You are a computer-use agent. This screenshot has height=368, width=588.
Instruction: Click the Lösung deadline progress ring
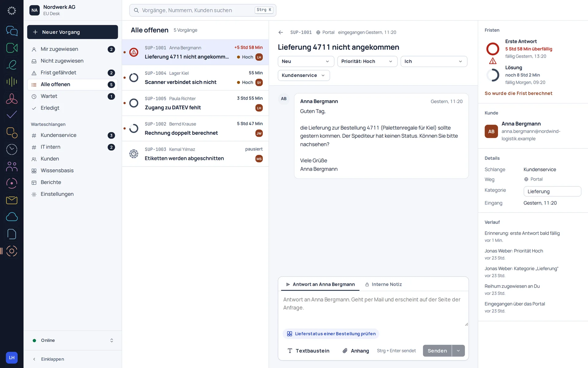click(493, 75)
